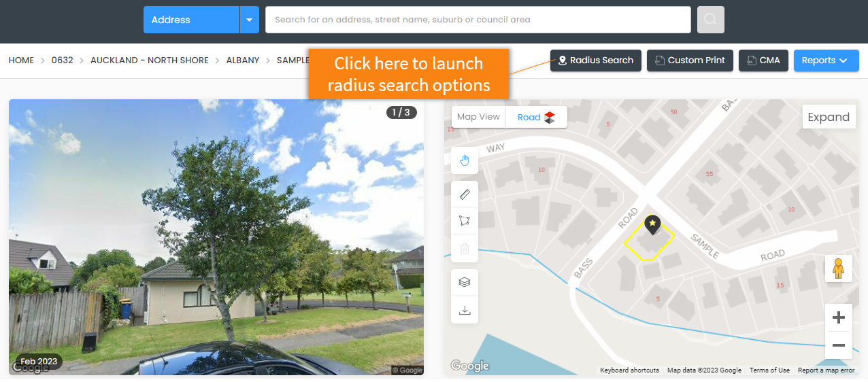Expand the Reports dropdown
Screen dimensions: 868x382
click(x=826, y=60)
